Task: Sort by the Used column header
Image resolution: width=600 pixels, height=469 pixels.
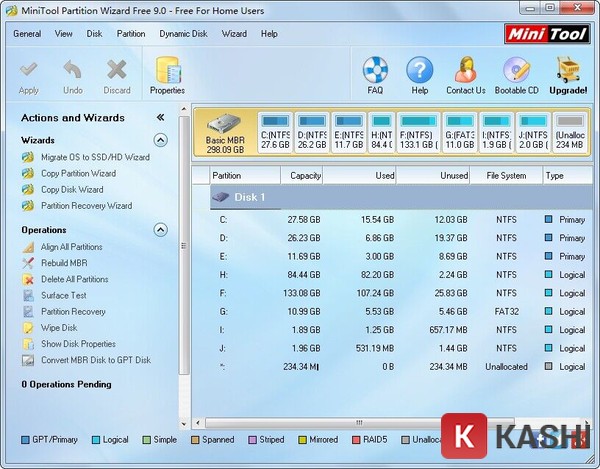Action: [359, 176]
